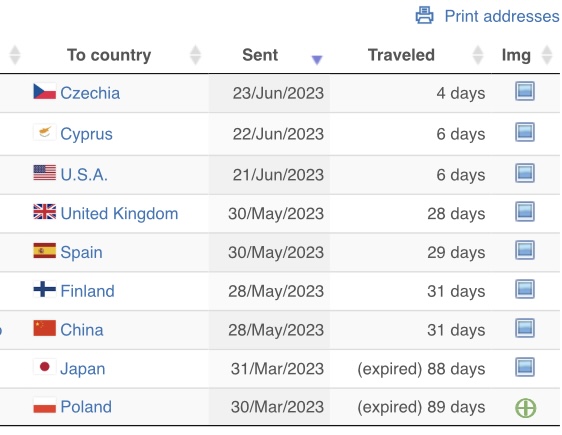
Task: Click the China flag icon
Action: [44, 328]
